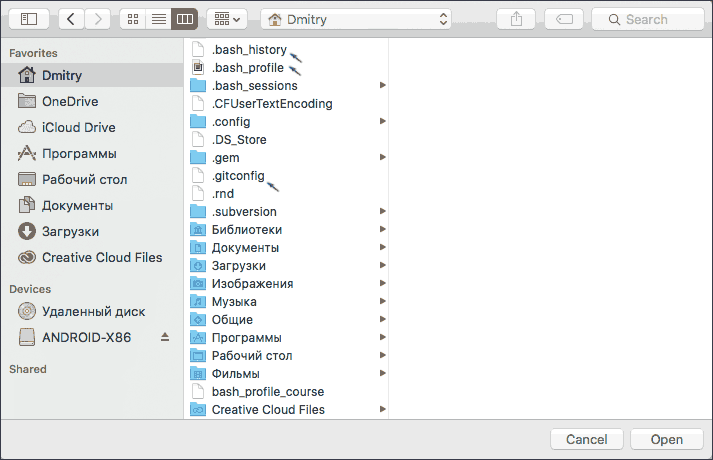Image resolution: width=713 pixels, height=460 pixels.
Task: Select the .gitconfig file
Action: (238, 176)
